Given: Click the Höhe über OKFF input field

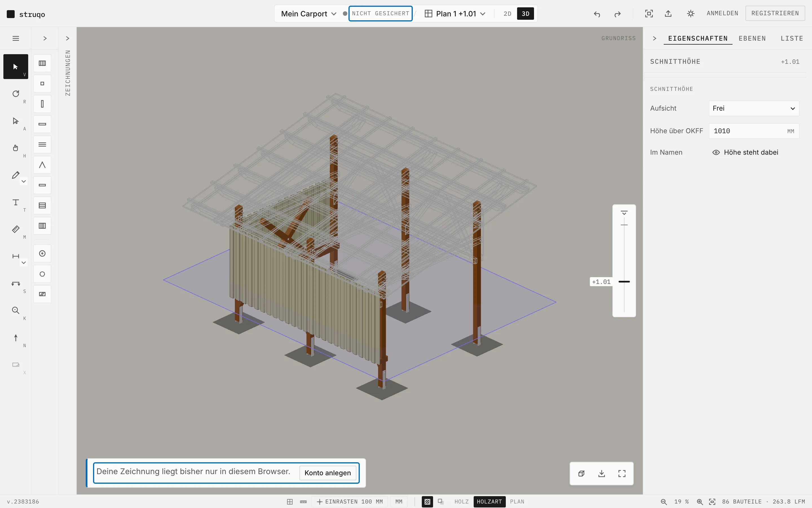Looking at the screenshot, I should point(754,131).
